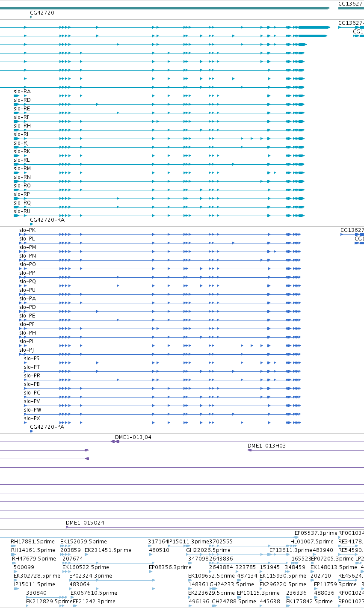Click the slo-PJ protein label
This screenshot has height=608, width=364.
click(27, 350)
